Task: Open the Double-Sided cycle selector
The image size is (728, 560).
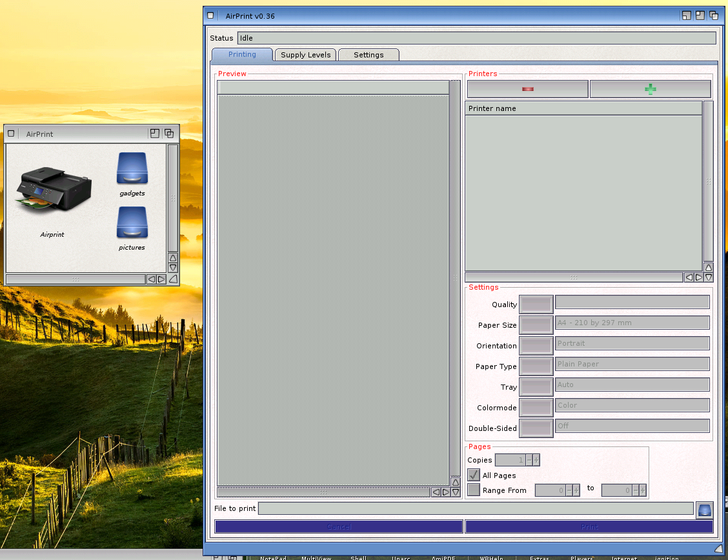Action: [x=536, y=428]
